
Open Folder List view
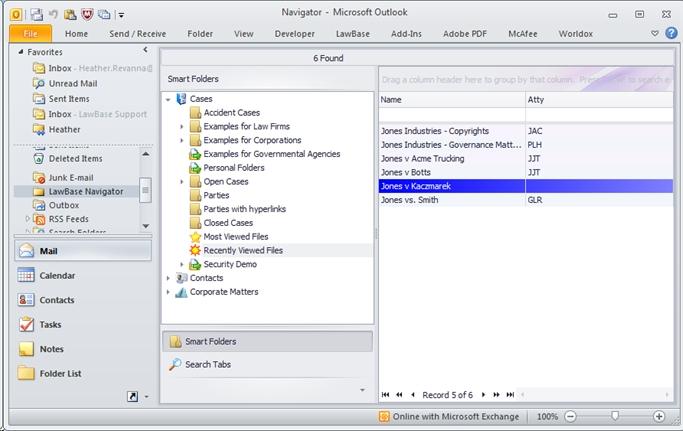tap(83, 373)
